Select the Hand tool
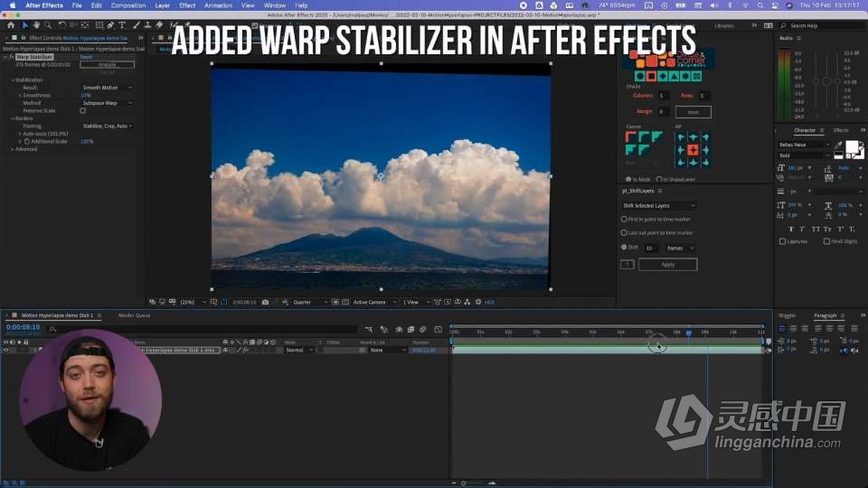The height and width of the screenshot is (488, 868). 36,25
